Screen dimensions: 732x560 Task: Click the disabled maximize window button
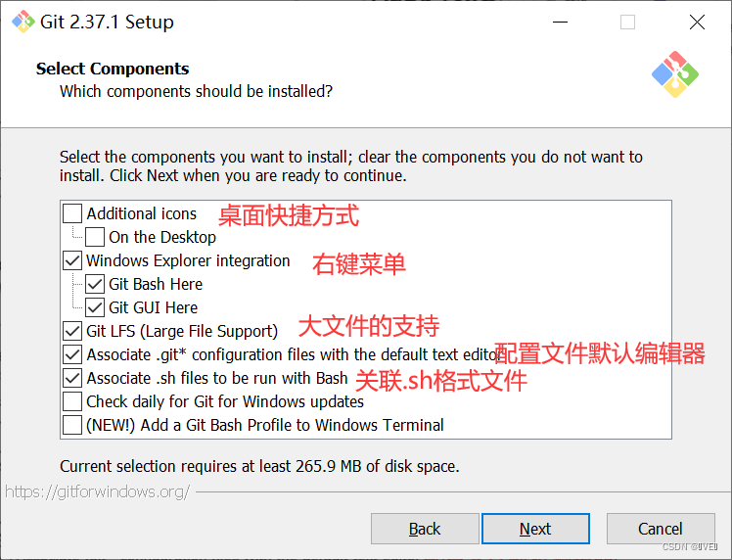(x=627, y=22)
